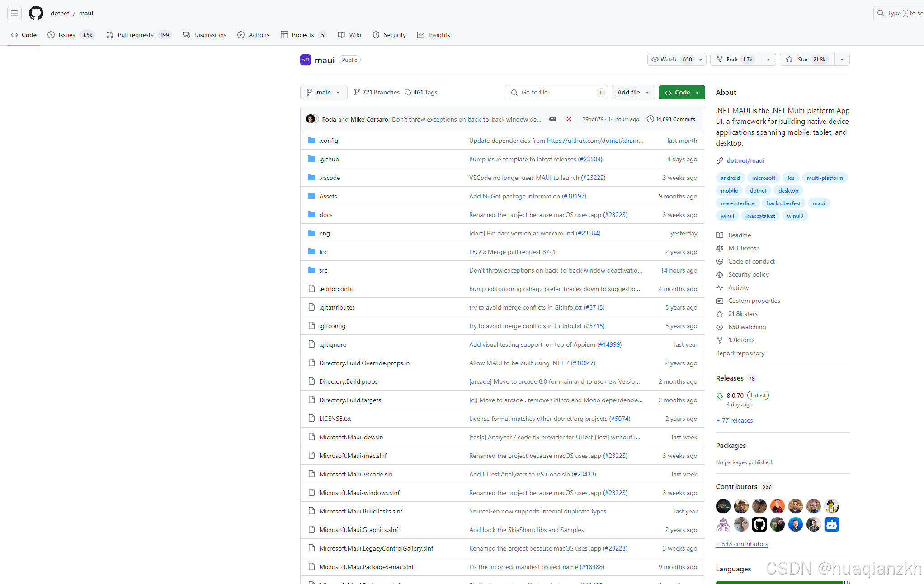Click the star icon beside 21.8k stars
Image resolution: width=924 pixels, height=584 pixels.
(x=720, y=314)
